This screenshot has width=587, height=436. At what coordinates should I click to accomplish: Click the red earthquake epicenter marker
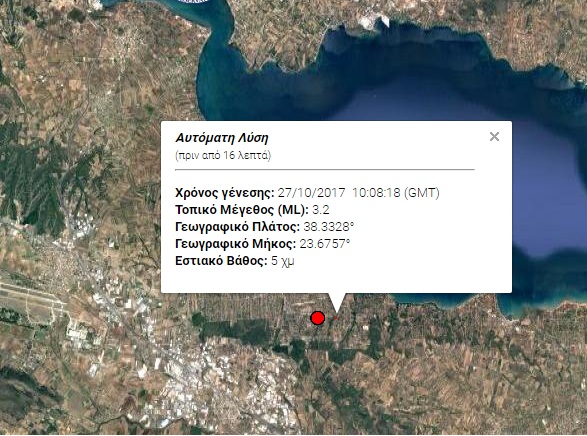[317, 318]
